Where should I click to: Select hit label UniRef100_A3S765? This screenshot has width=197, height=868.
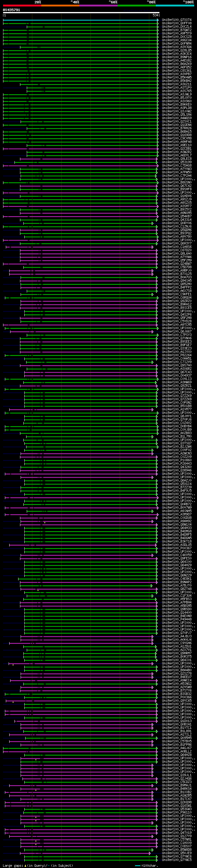[177, 91]
